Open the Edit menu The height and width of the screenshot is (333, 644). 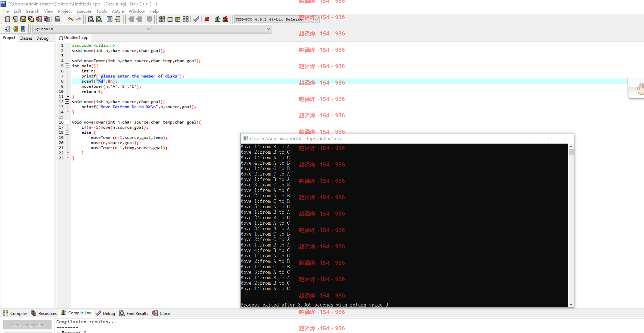17,11
